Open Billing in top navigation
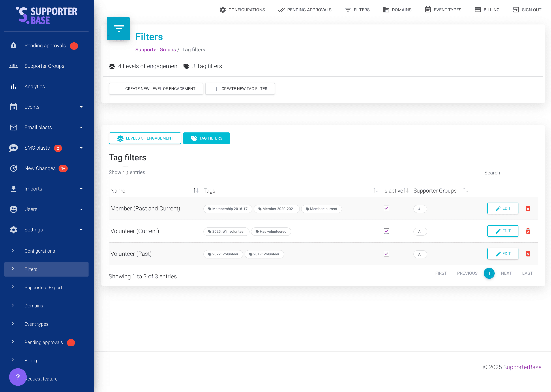551x392 pixels. tap(487, 10)
